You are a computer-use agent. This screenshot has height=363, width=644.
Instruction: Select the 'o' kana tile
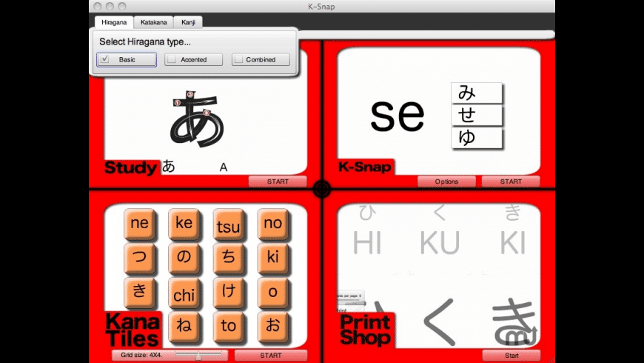(272, 293)
